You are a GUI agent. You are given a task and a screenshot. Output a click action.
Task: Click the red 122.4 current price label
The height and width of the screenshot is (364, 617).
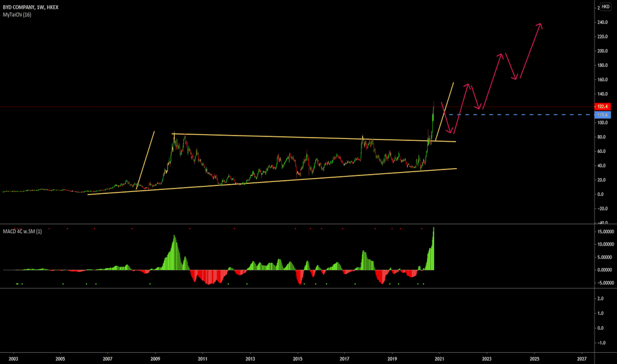(602, 107)
